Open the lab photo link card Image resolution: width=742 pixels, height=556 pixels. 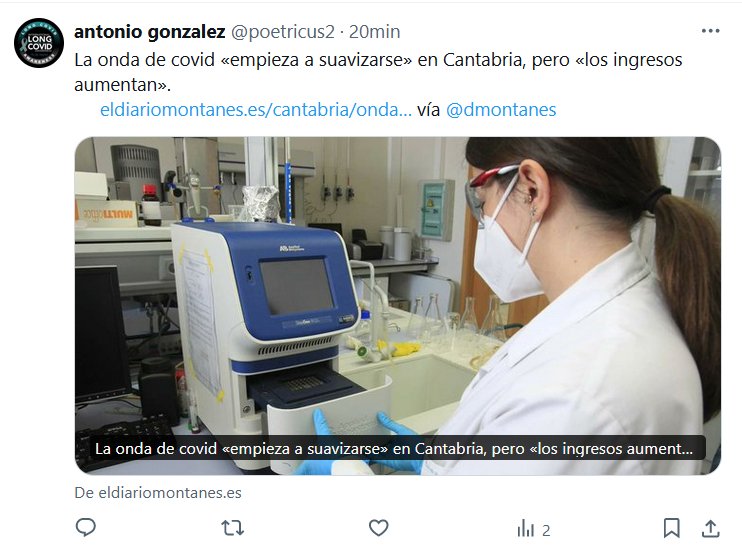[398, 306]
